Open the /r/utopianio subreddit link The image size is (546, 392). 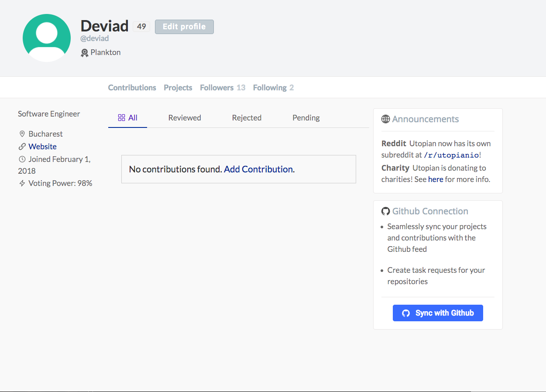tap(451, 155)
